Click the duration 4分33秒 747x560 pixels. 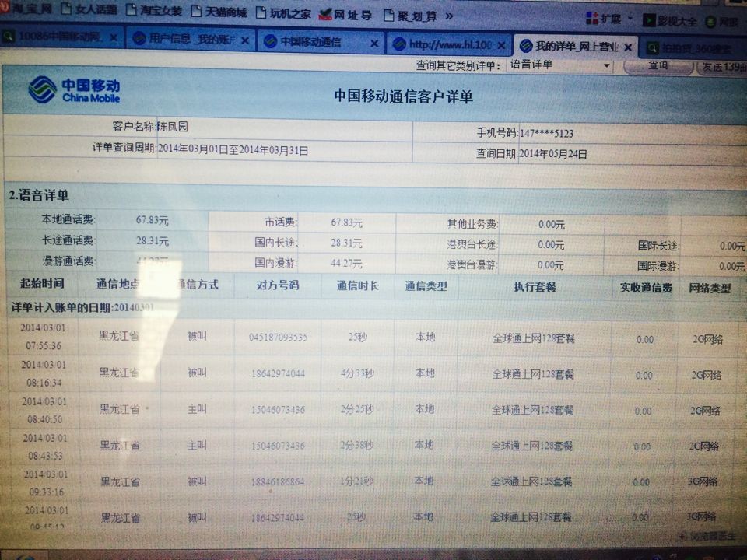(x=357, y=373)
